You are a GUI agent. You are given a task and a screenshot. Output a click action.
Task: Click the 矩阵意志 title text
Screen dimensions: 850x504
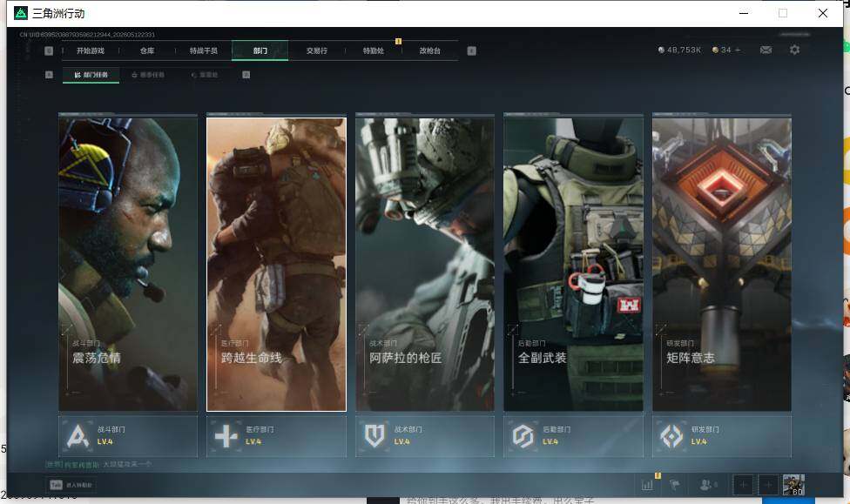[691, 359]
